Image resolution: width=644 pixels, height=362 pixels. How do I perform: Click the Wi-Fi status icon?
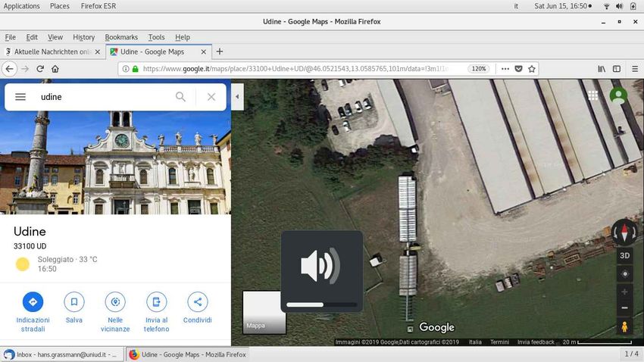point(606,6)
